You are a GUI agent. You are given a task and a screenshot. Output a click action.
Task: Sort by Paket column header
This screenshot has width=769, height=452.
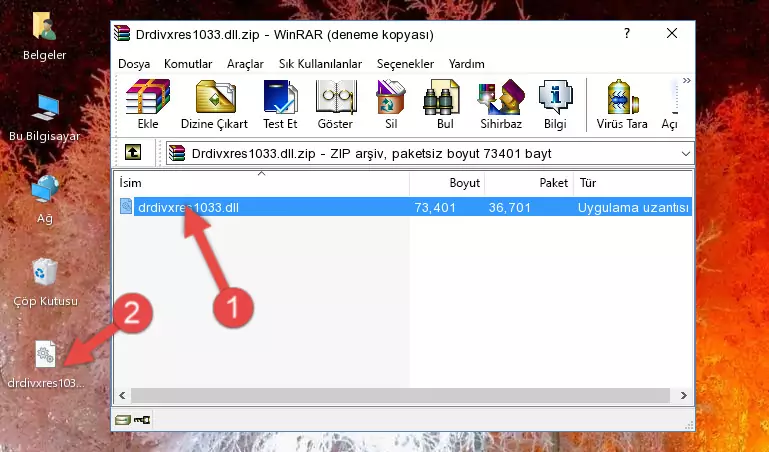click(529, 183)
